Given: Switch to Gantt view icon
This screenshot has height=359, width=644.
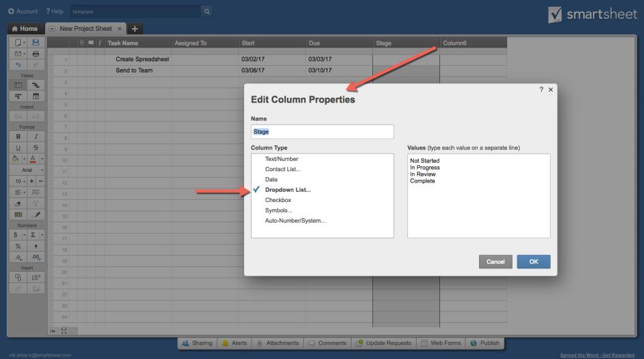Looking at the screenshot, I should 36,86.
